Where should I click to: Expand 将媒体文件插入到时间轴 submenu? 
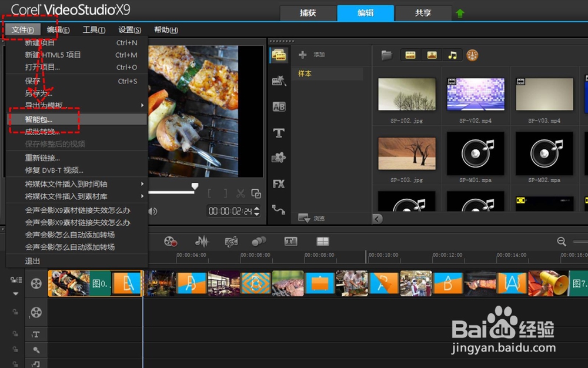77,184
